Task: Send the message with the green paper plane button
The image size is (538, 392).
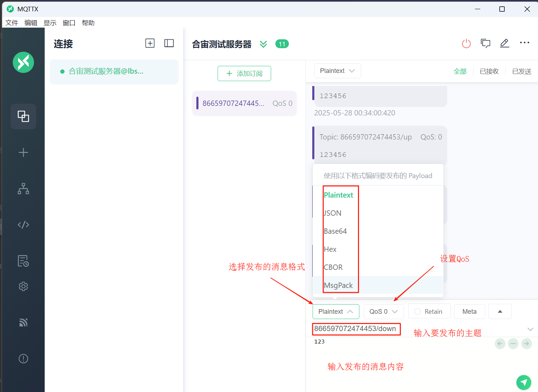Action: point(524,382)
